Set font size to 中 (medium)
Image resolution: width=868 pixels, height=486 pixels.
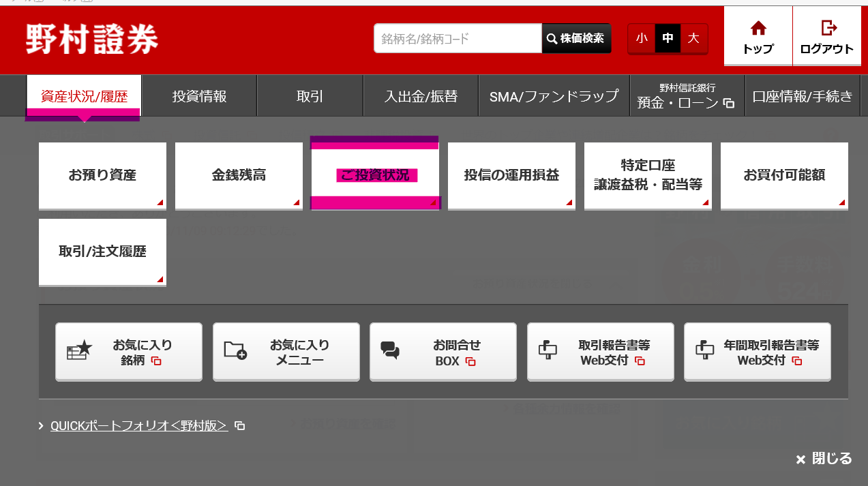click(x=668, y=39)
